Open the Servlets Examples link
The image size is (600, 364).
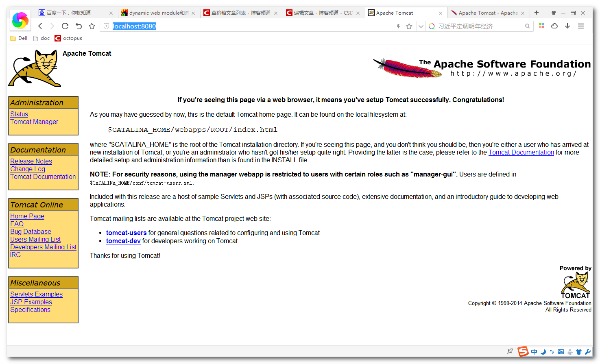point(37,294)
